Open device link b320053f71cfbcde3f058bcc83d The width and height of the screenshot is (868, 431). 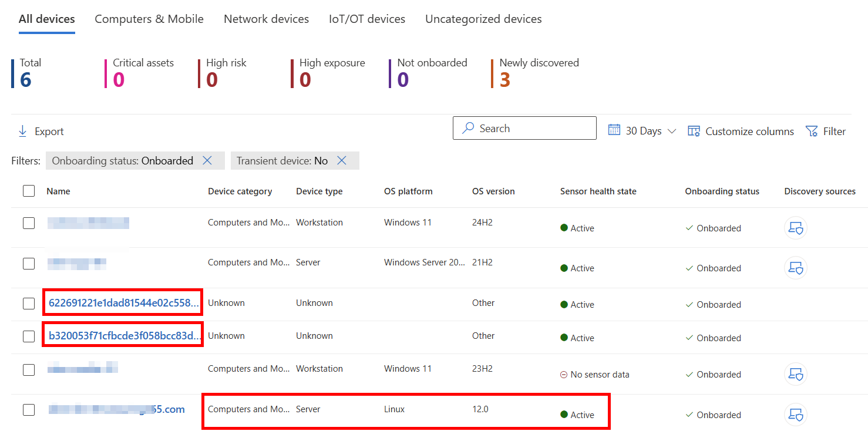click(125, 336)
